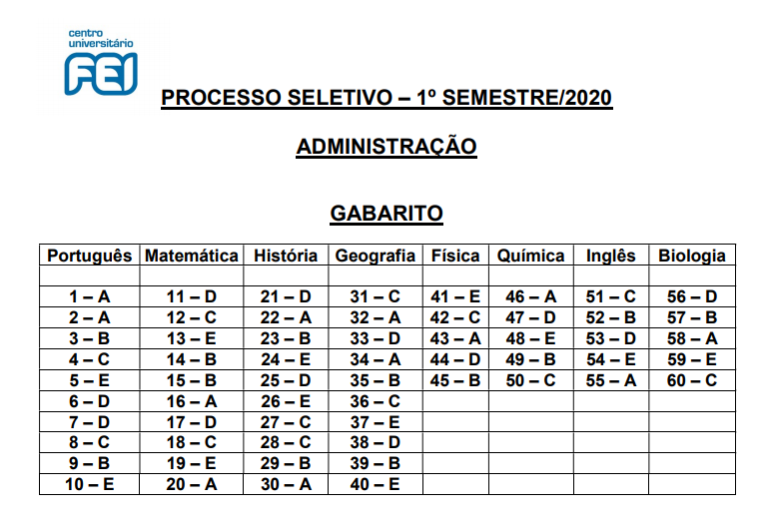Click the answer cell 1 – A
Screen dimensions: 769x532
90,296
